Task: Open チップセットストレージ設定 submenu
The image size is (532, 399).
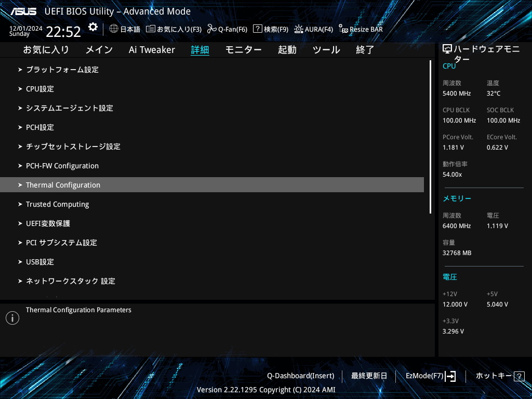Action: (x=212, y=147)
